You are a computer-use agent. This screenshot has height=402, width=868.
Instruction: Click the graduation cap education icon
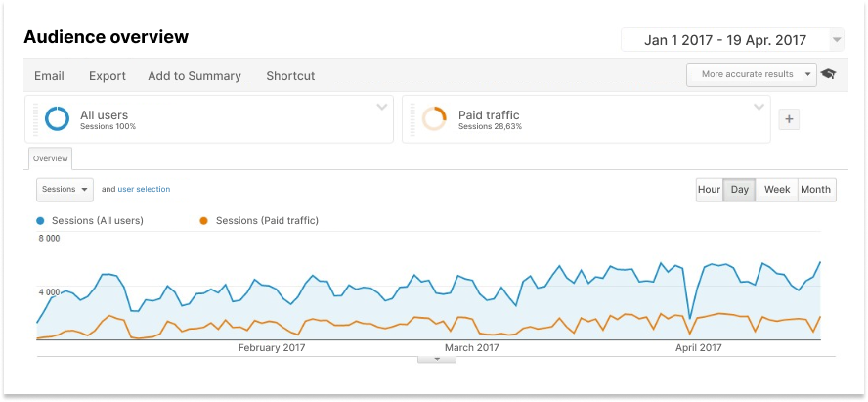[828, 74]
